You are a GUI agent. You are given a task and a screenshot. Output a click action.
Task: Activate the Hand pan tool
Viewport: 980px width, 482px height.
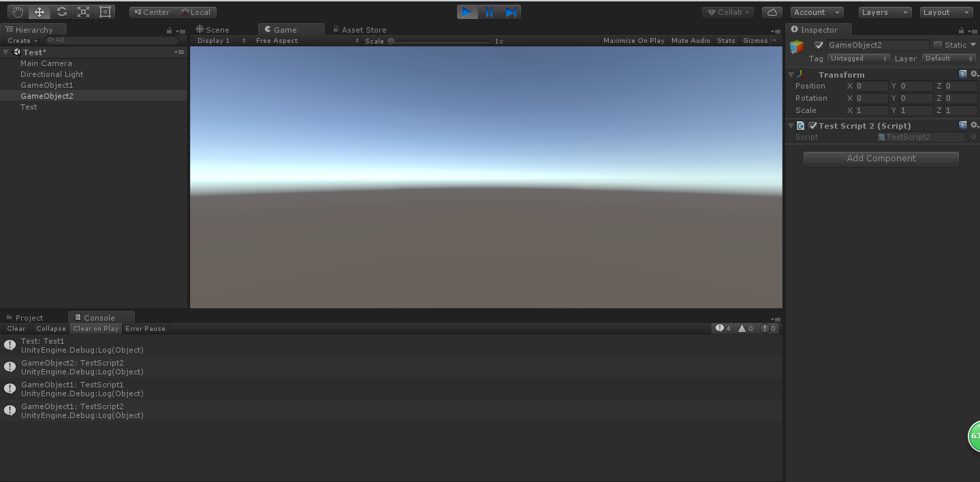[17, 12]
